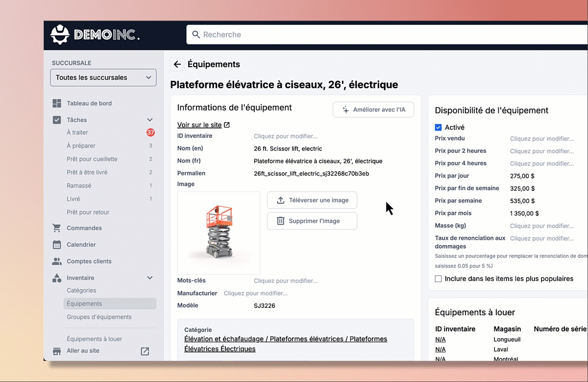Open the À traiter tasks list
Image resolution: width=588 pixels, height=382 pixels.
coord(77,132)
